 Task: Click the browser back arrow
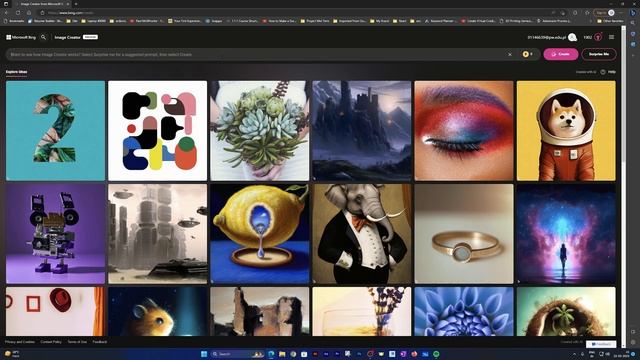(x=7, y=13)
